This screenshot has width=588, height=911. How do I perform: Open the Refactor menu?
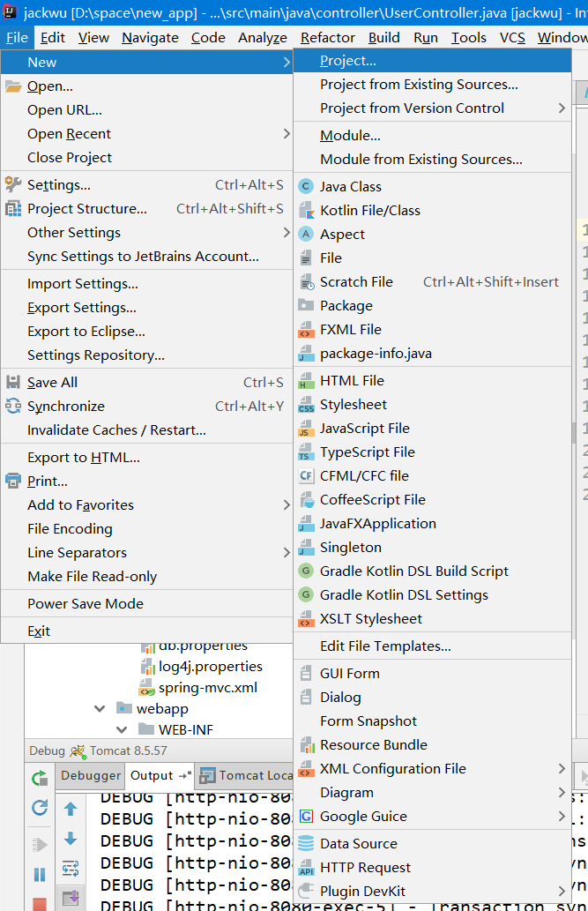(328, 38)
